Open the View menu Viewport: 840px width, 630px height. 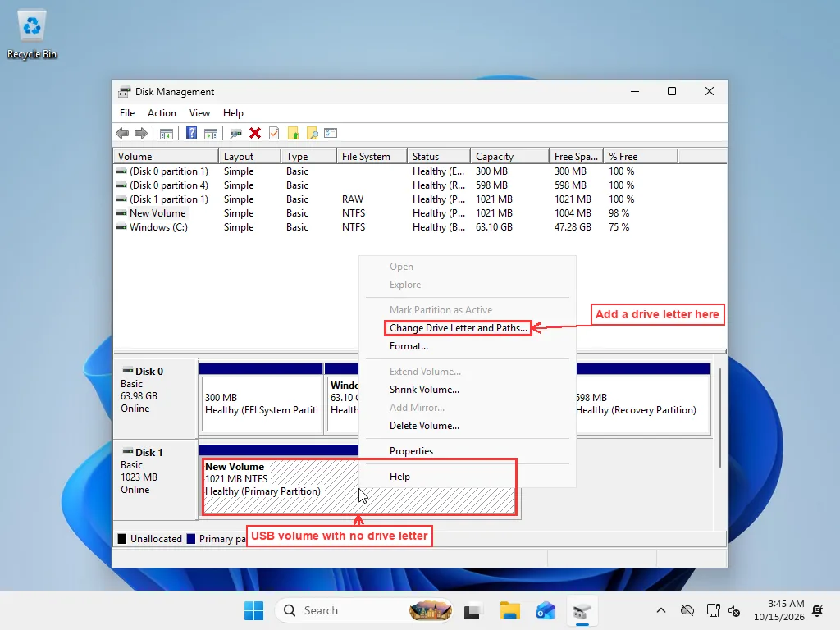click(199, 113)
